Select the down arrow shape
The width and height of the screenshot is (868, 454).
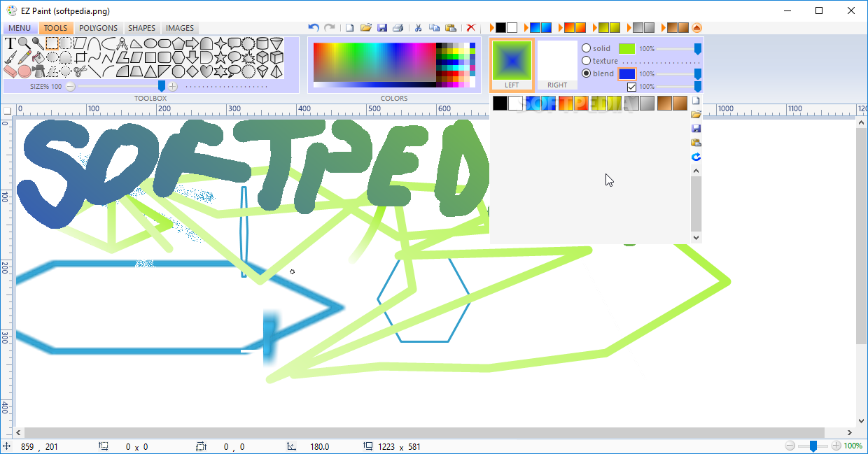pyautogui.click(x=192, y=57)
